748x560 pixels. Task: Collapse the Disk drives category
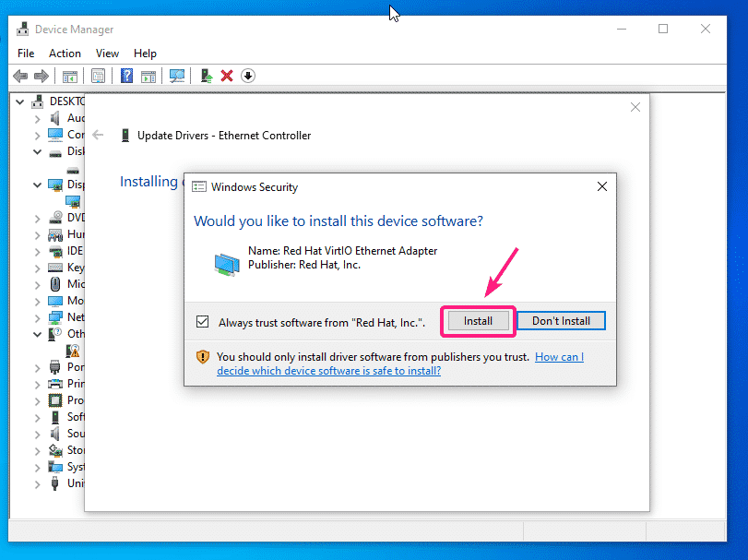[37, 152]
